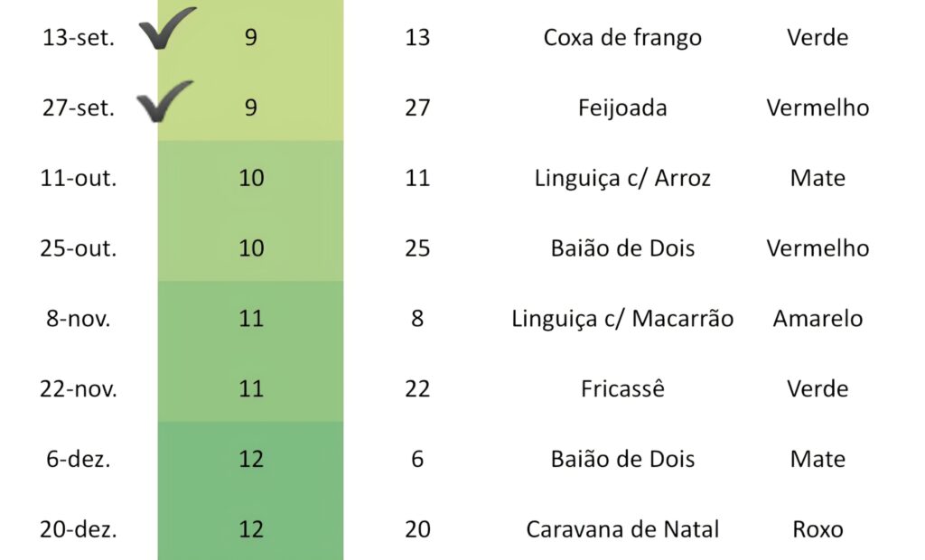The width and height of the screenshot is (925, 560).
Task: Select the 11-out. date cell
Action: (x=79, y=178)
